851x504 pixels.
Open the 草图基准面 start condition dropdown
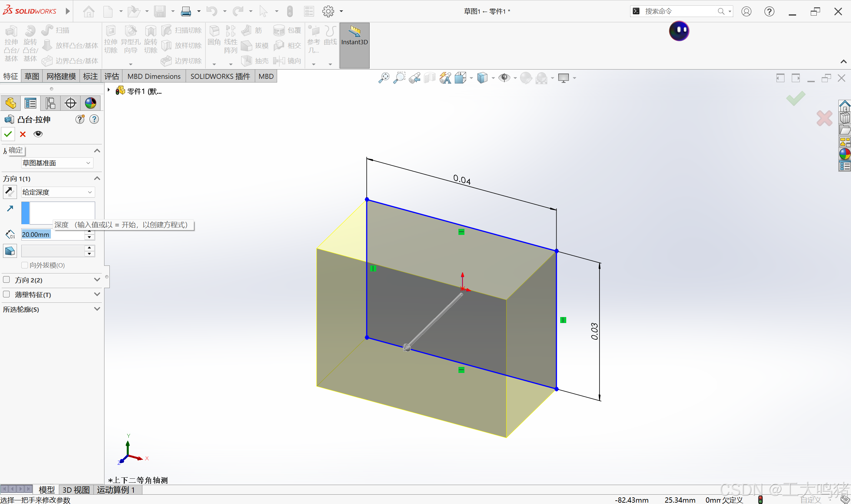click(x=57, y=163)
